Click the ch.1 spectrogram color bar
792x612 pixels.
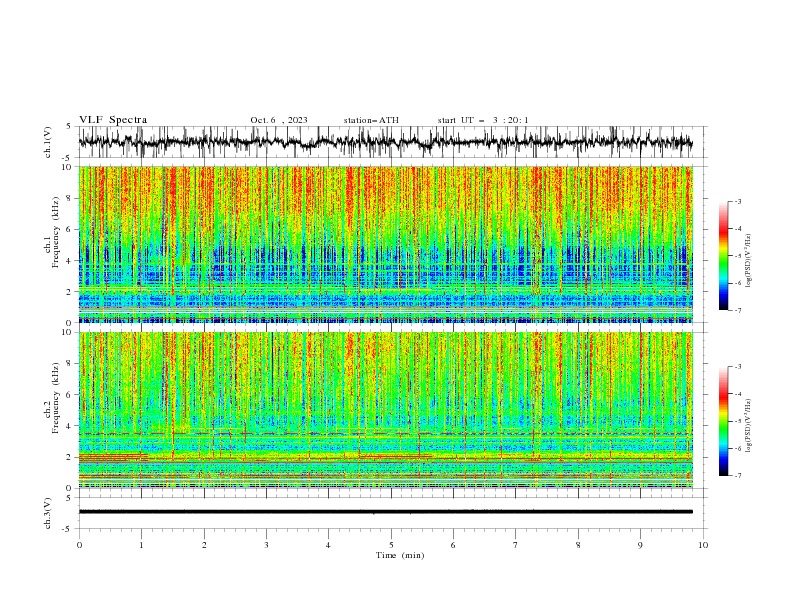[723, 256]
